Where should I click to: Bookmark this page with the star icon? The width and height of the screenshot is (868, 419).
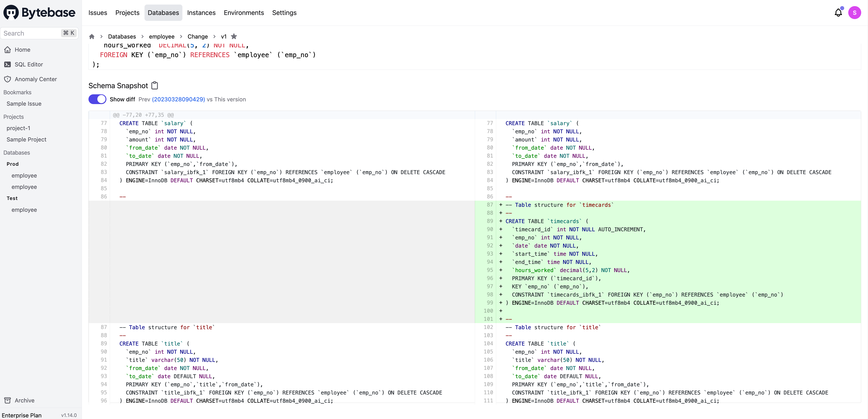click(234, 36)
